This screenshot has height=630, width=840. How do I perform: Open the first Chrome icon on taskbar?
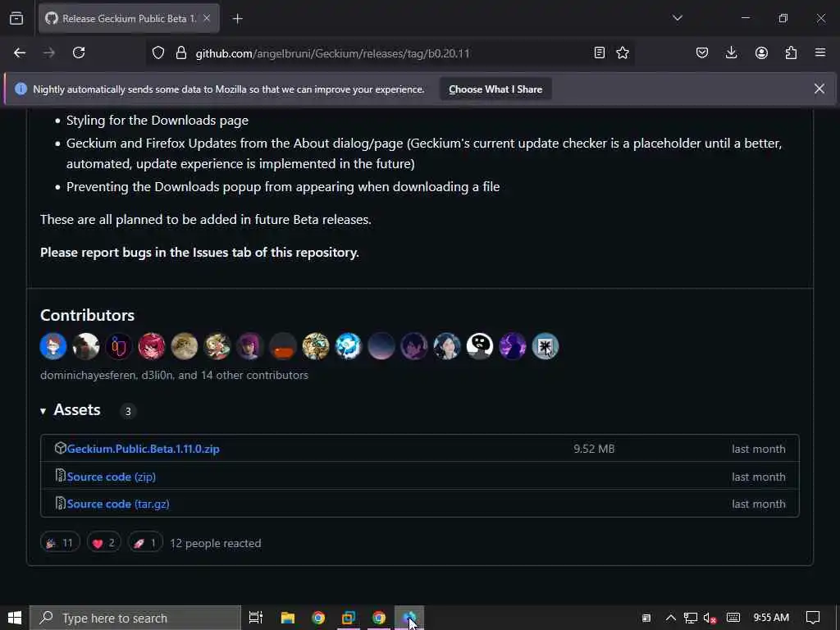coord(318,618)
